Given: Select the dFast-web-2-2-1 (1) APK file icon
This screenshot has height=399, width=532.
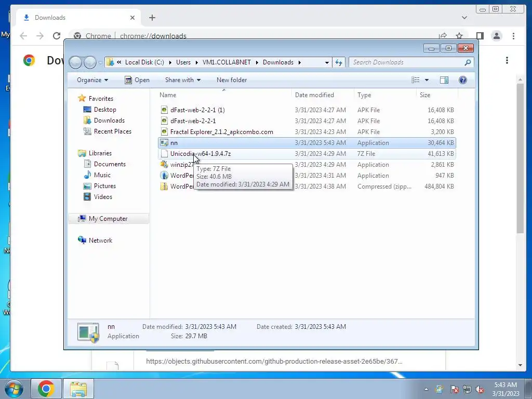Looking at the screenshot, I should tap(164, 110).
